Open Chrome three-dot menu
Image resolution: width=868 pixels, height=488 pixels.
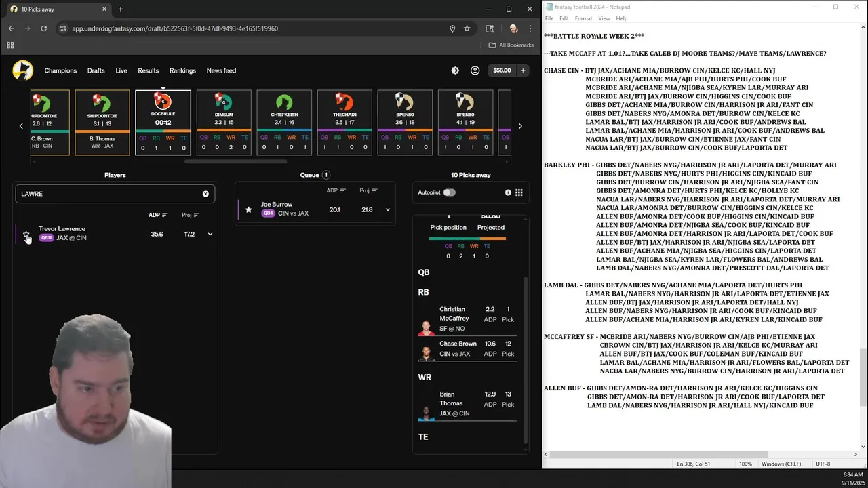pyautogui.click(x=531, y=28)
